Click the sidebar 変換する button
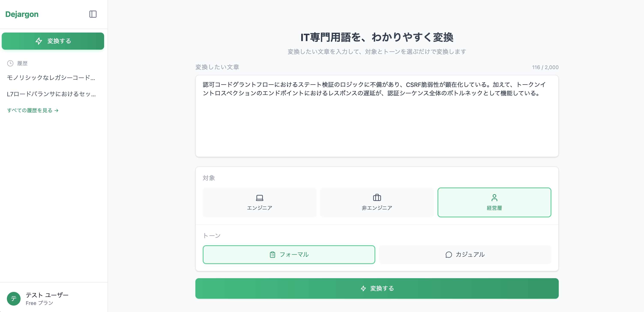This screenshot has height=312, width=644. tap(53, 41)
